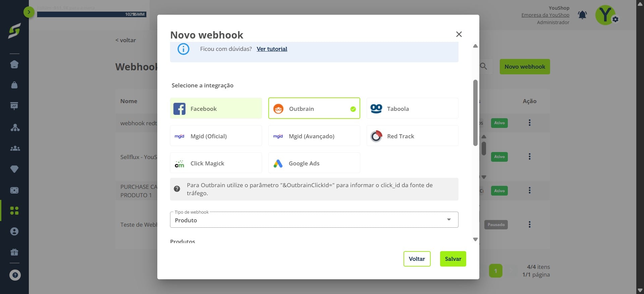Viewport: 644px width, 294px height.
Task: Pick the Mgid (Oficial) integration
Action: tap(216, 136)
